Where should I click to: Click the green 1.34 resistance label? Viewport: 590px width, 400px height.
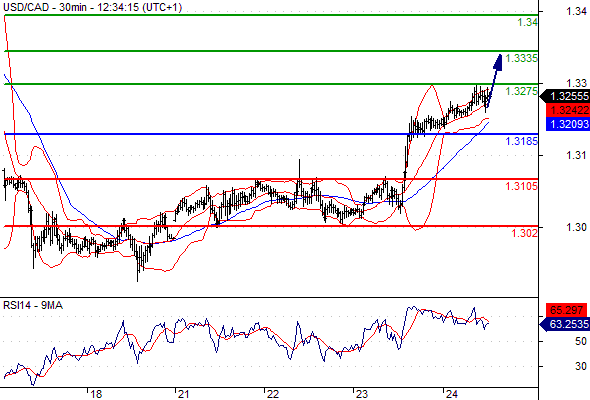[x=528, y=22]
